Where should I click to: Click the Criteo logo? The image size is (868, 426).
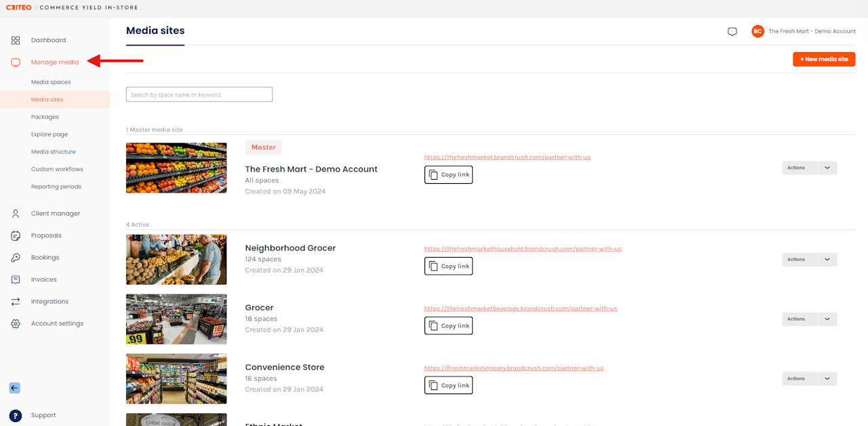[19, 7]
